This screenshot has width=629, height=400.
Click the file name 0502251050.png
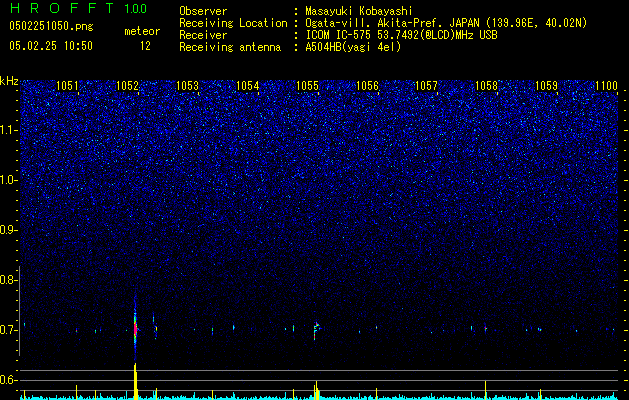[51, 27]
